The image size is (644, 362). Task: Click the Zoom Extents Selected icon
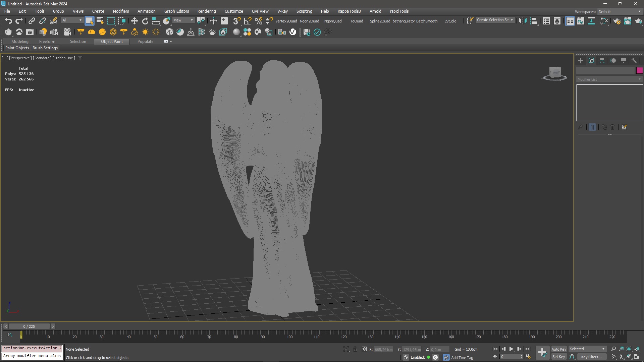[x=629, y=349]
